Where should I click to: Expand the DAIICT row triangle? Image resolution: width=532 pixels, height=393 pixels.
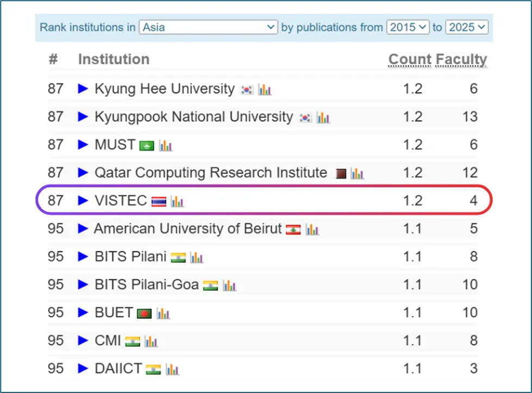click(83, 369)
